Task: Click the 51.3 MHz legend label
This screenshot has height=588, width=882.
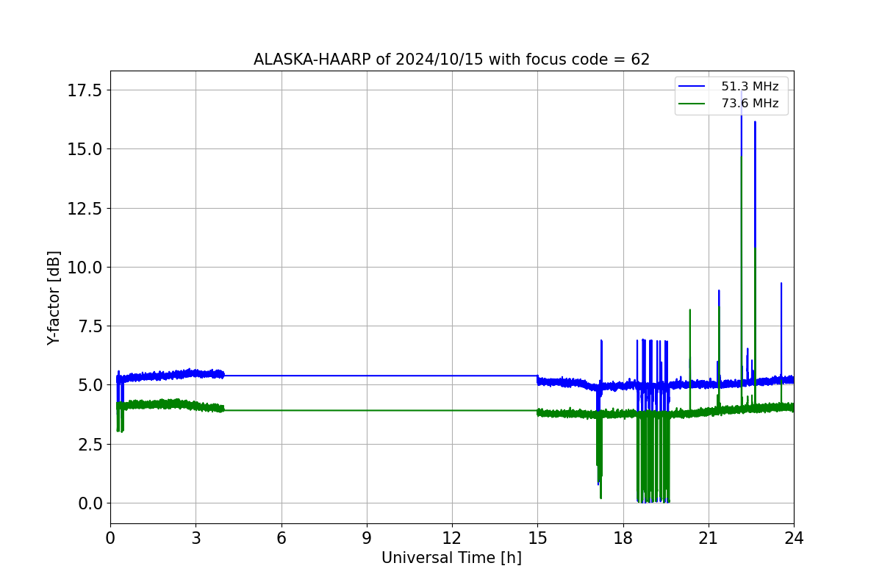Action: tap(750, 87)
